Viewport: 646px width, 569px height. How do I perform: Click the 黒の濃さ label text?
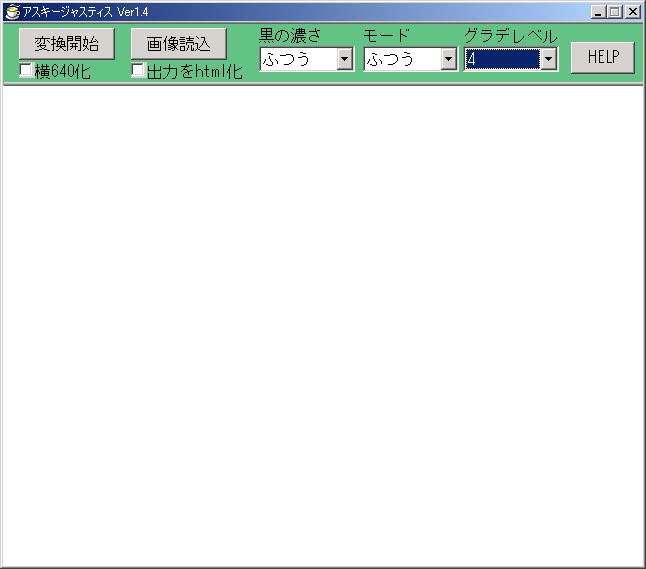coord(290,36)
